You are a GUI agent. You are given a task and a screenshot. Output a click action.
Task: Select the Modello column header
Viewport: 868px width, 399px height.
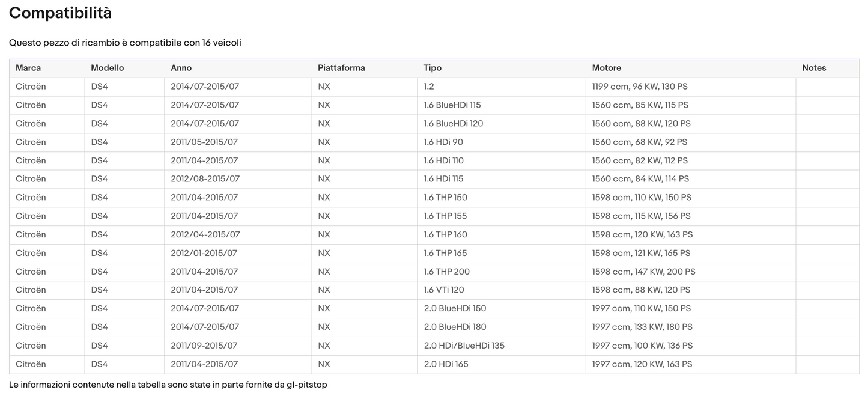pos(107,68)
